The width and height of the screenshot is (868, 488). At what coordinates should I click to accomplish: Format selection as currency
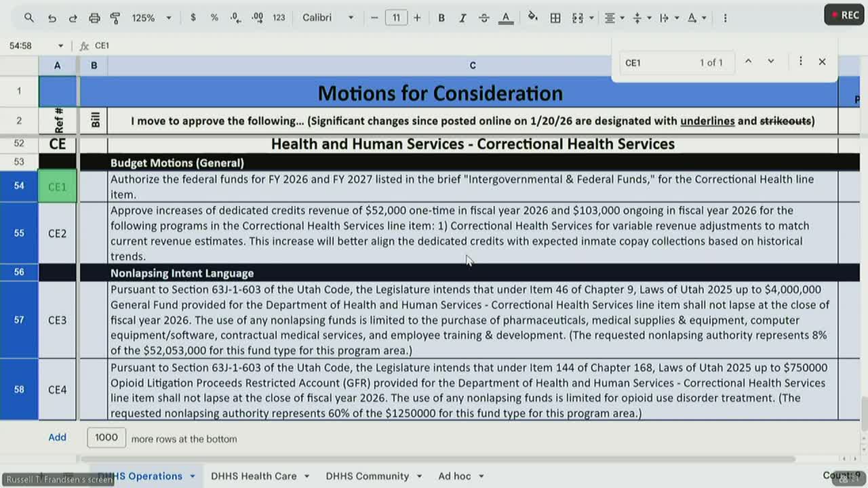pyautogui.click(x=193, y=18)
